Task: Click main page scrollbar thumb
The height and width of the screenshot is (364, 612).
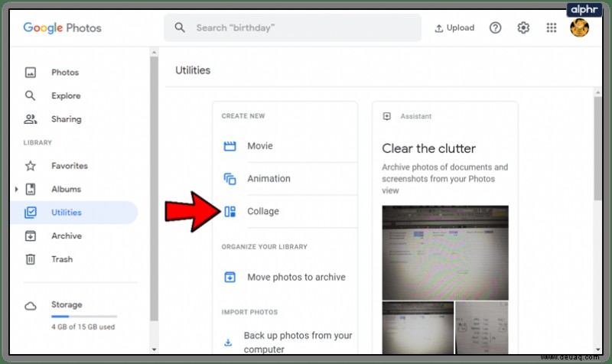Action: [598, 148]
